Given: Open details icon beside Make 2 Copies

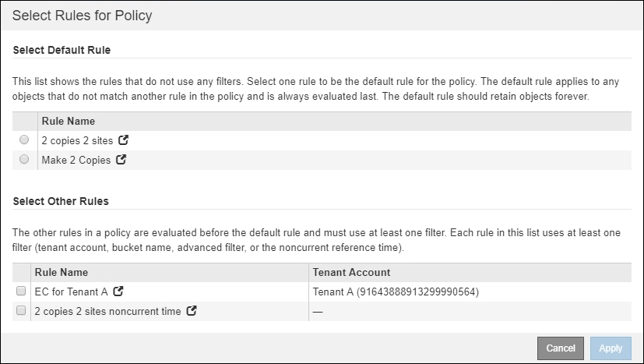Looking at the screenshot, I should (x=121, y=160).
